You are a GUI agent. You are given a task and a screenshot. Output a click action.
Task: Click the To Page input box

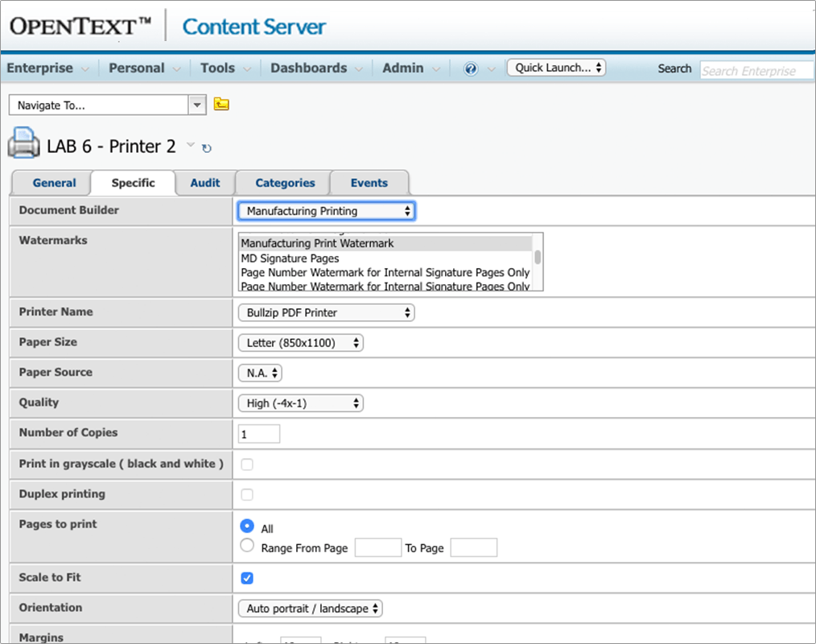(x=473, y=547)
